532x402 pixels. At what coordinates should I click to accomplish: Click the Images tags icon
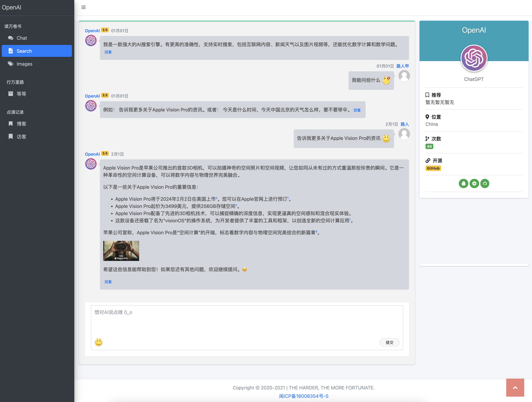click(x=11, y=64)
